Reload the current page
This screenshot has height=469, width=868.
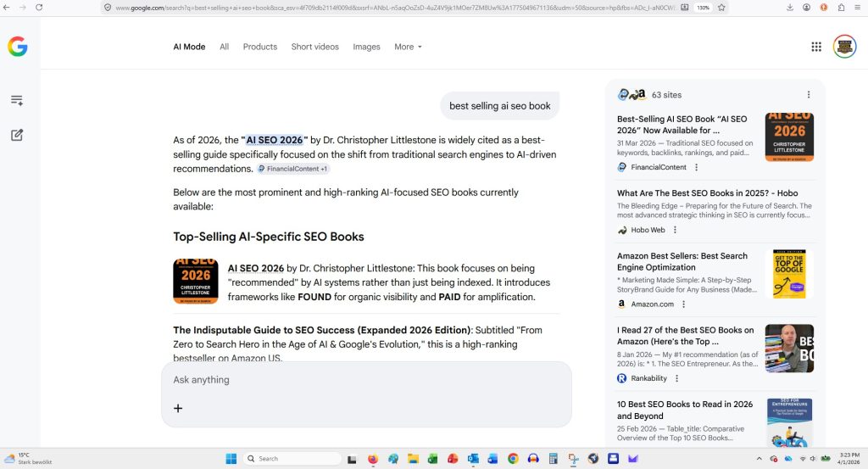pyautogui.click(x=39, y=7)
